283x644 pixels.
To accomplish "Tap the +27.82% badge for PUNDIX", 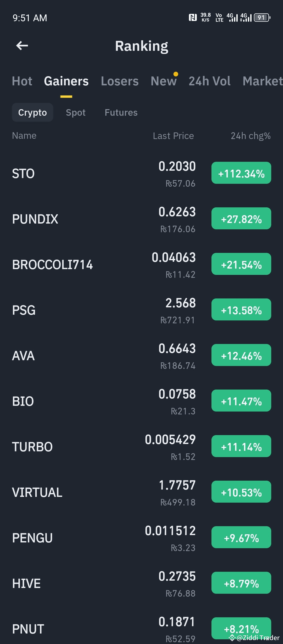I will [241, 218].
